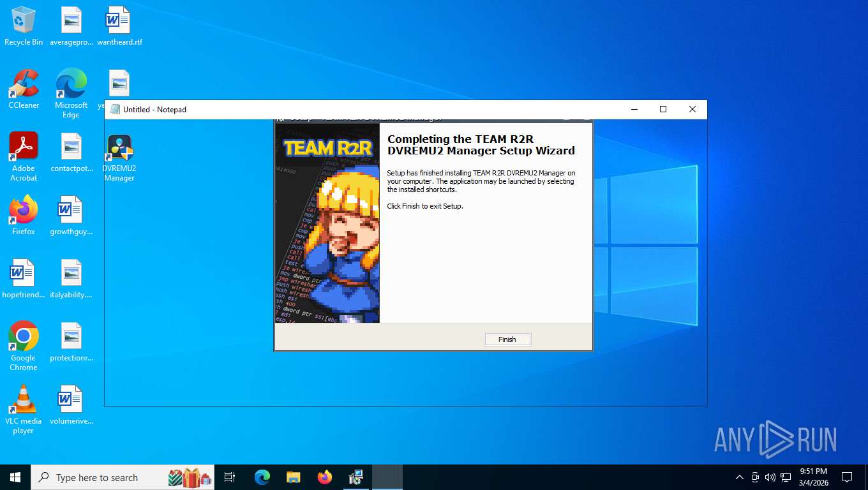Select the growthguy Word document icon

[x=71, y=216]
